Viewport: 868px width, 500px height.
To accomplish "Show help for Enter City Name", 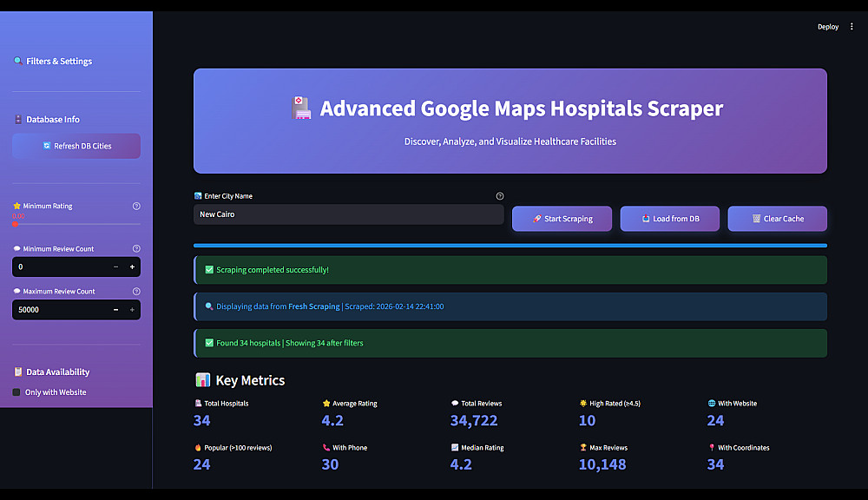I will tap(500, 196).
